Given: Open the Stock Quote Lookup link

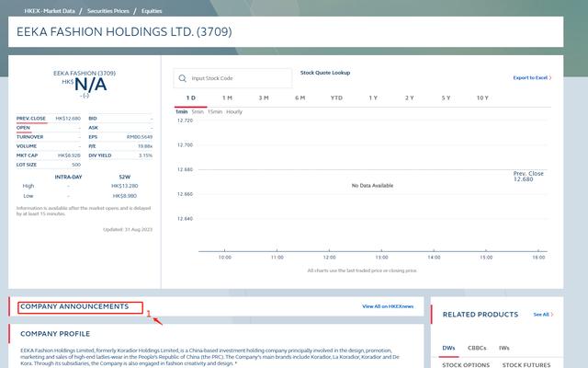Looking at the screenshot, I should (x=325, y=73).
